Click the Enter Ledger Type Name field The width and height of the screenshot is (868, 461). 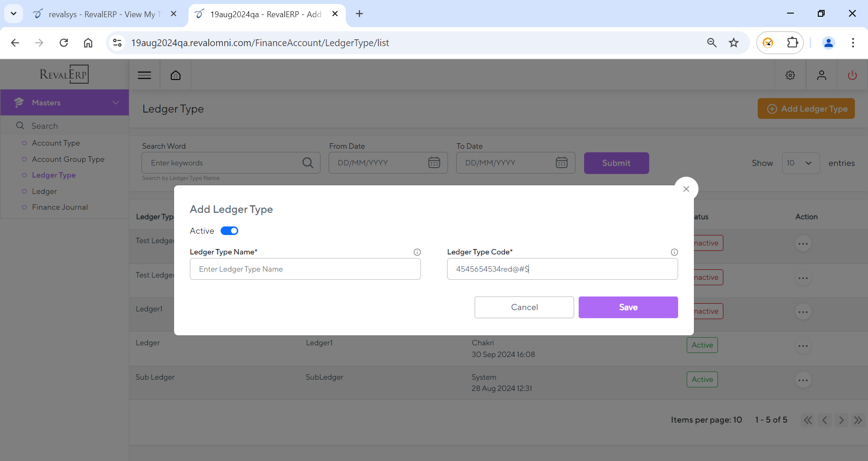pos(305,269)
